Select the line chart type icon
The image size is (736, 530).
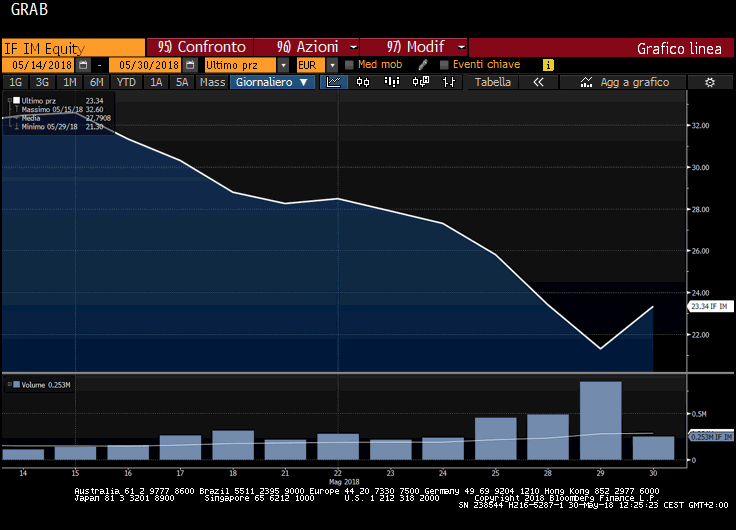pyautogui.click(x=335, y=82)
